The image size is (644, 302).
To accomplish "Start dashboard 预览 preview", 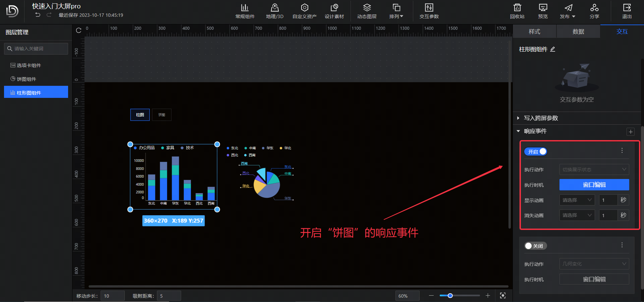I will [542, 11].
